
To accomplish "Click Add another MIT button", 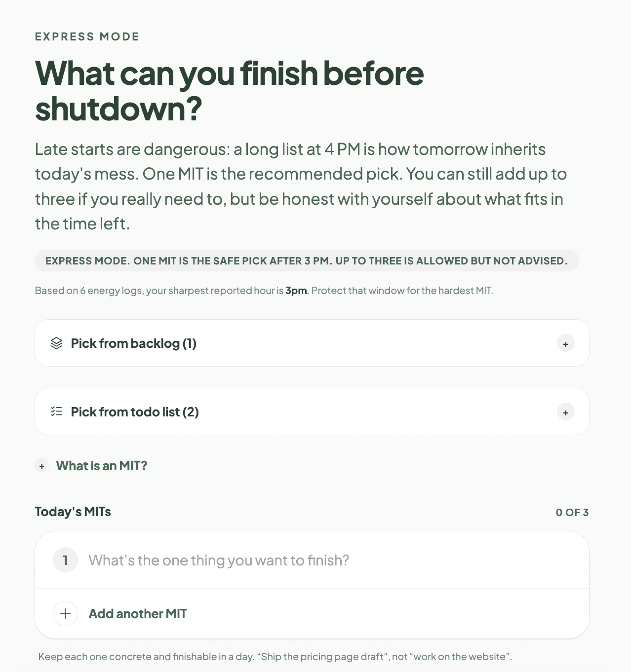I will tap(312, 614).
